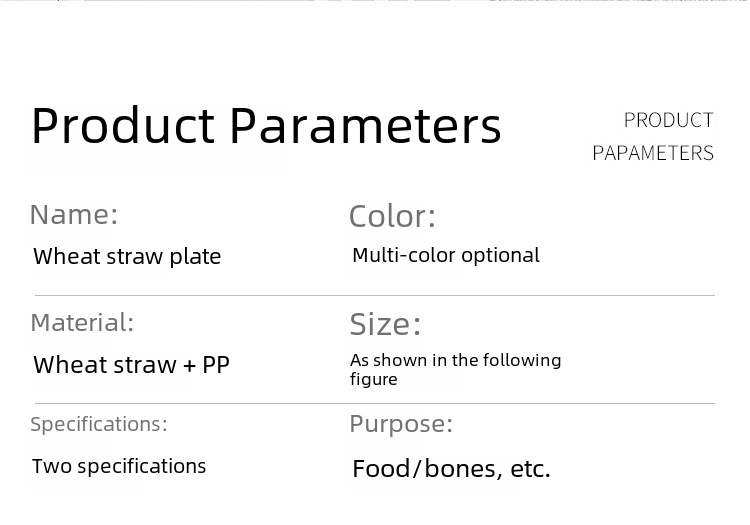Click the divider line above Specifications
The height and width of the screenshot is (525, 750).
click(375, 404)
